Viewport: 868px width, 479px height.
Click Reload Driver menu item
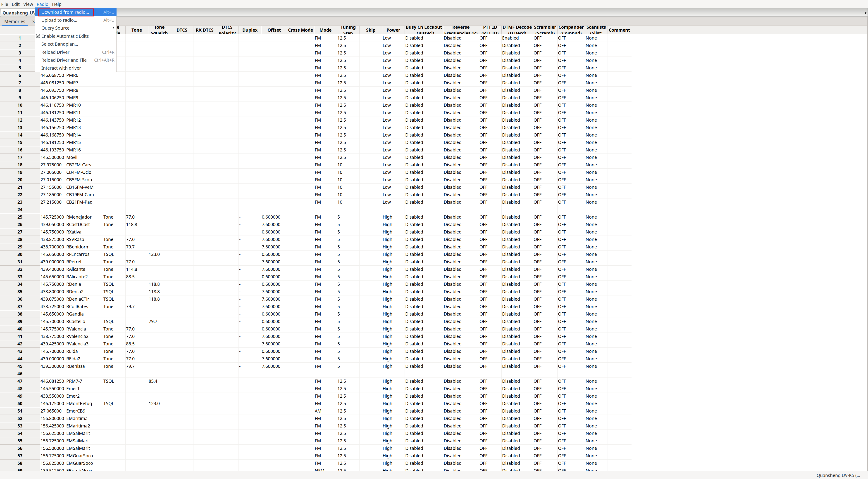55,52
